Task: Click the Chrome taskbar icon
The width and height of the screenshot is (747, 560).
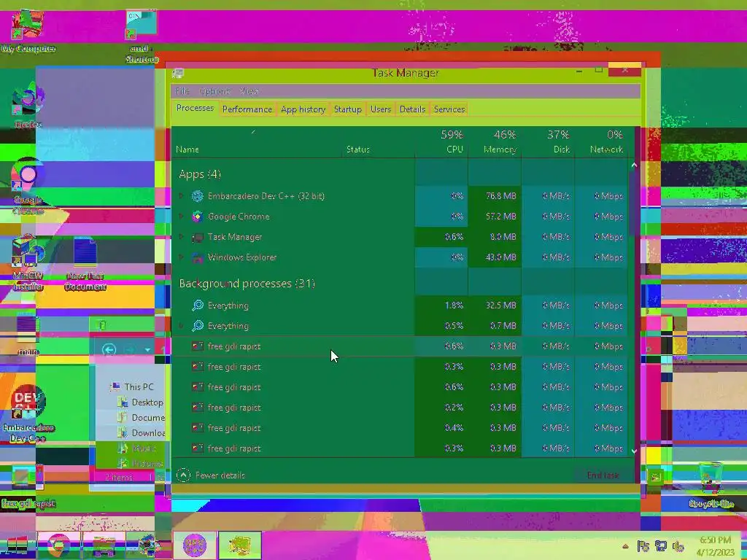Action: [58, 545]
